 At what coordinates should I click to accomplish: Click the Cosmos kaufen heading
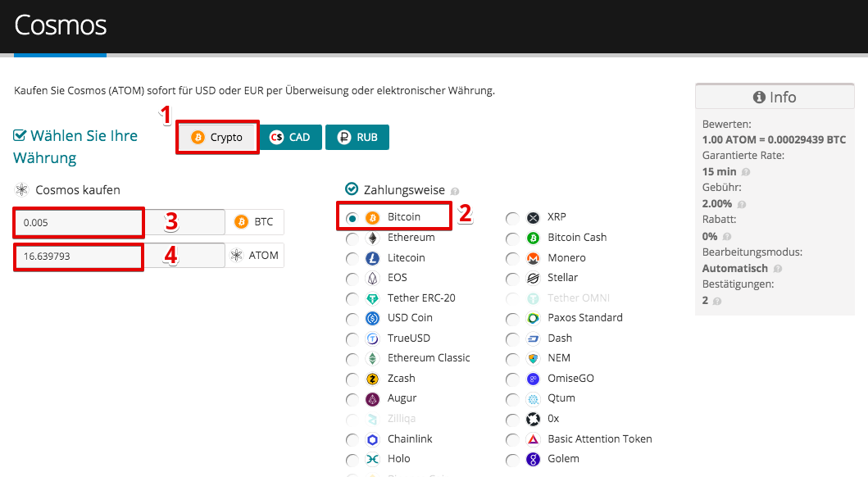pos(78,190)
